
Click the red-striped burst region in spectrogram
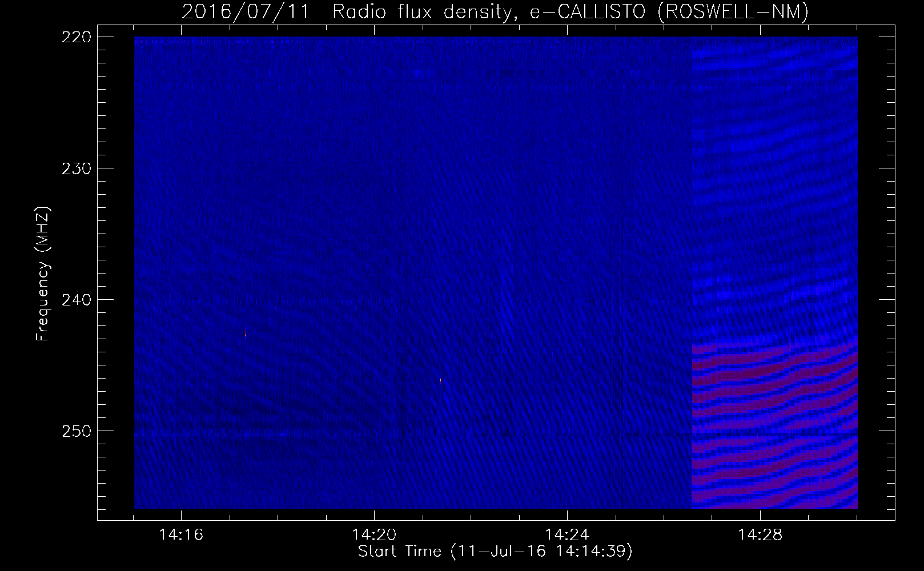[774, 425]
